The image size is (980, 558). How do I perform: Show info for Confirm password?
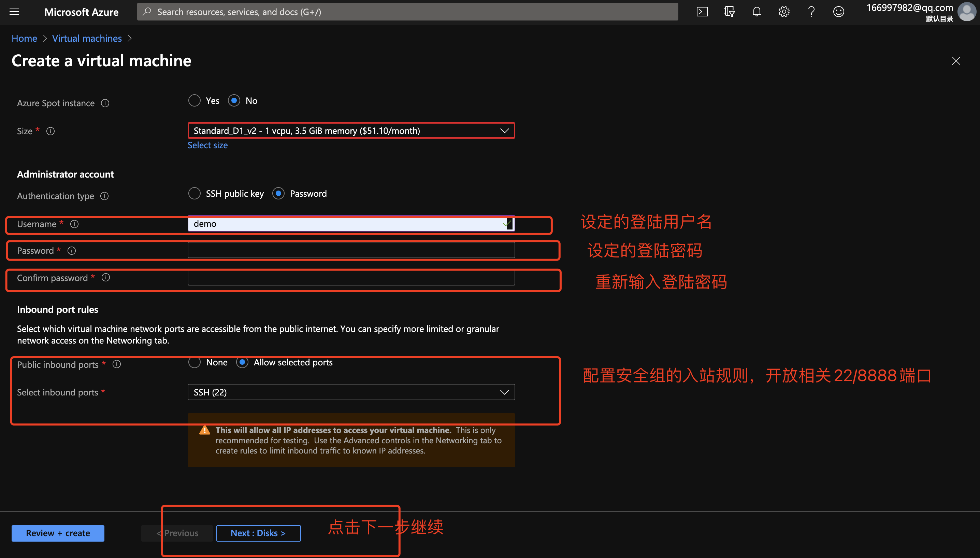106,278
